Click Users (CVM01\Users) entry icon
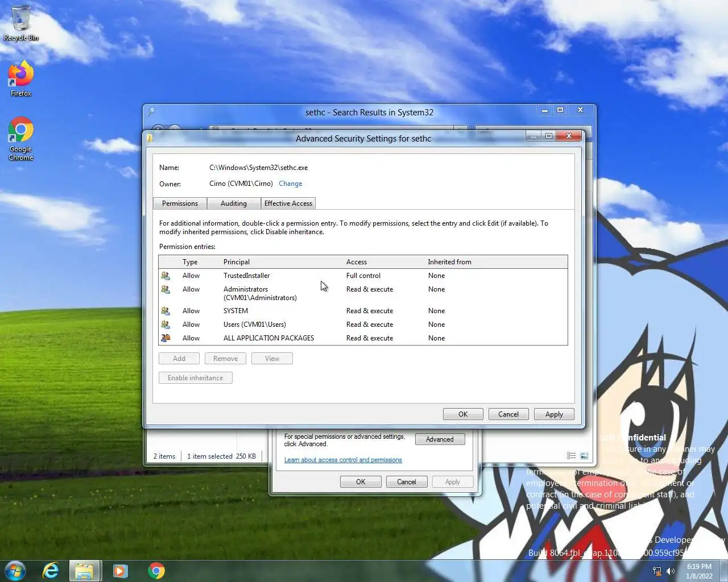This screenshot has width=728, height=582. [166, 325]
